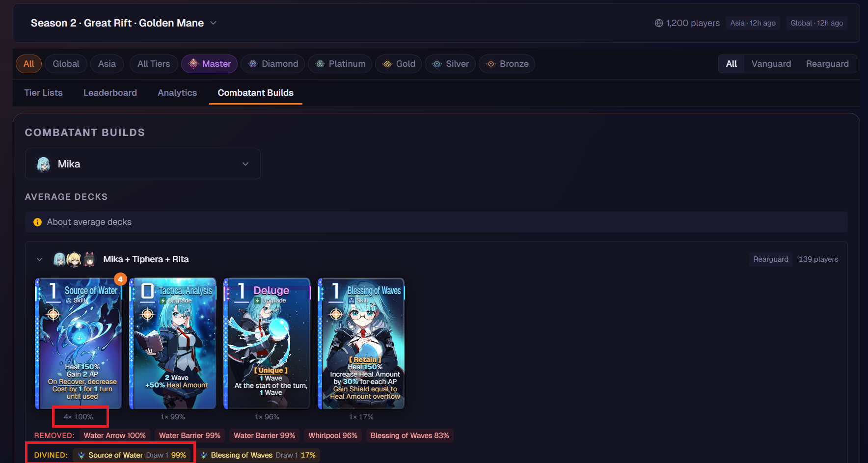Toggle the Master tier filter

click(210, 64)
